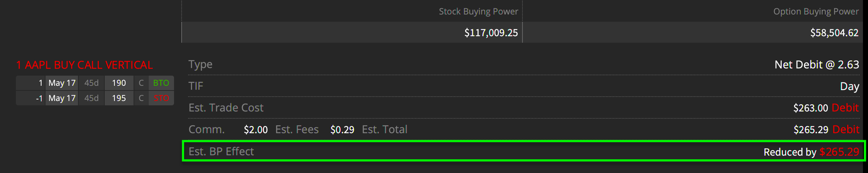Click the Est. Trade Cost $263.00 value
Image resolution: width=868 pixels, height=173 pixels.
point(810,108)
